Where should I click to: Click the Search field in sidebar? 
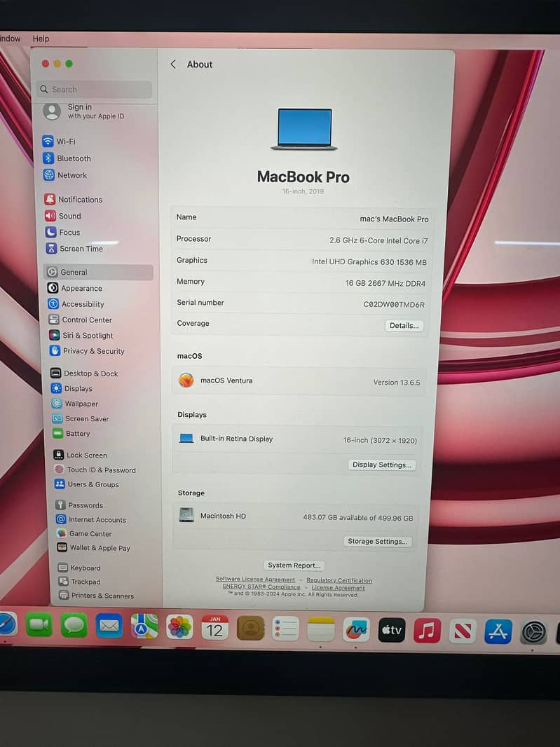pyautogui.click(x=95, y=90)
